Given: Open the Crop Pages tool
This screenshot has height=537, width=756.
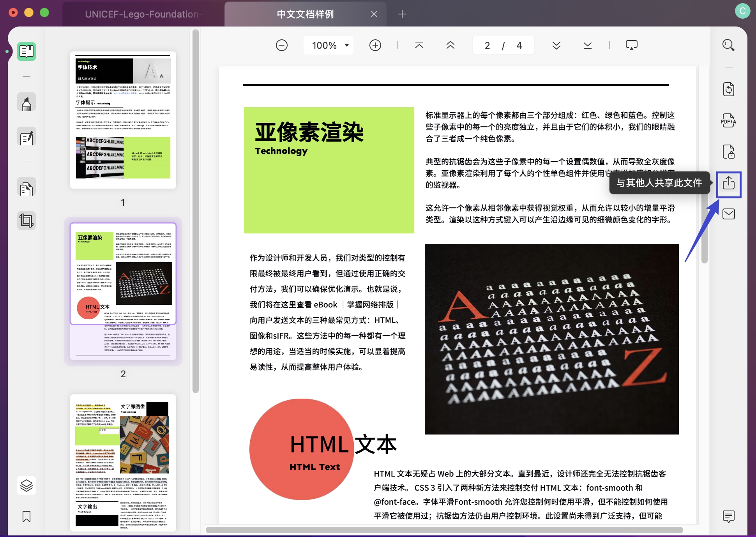Looking at the screenshot, I should pos(26,221).
